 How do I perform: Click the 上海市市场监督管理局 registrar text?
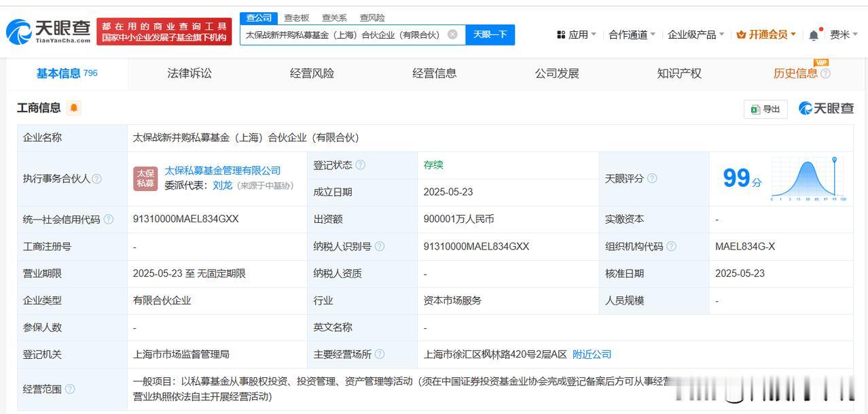tap(181, 354)
